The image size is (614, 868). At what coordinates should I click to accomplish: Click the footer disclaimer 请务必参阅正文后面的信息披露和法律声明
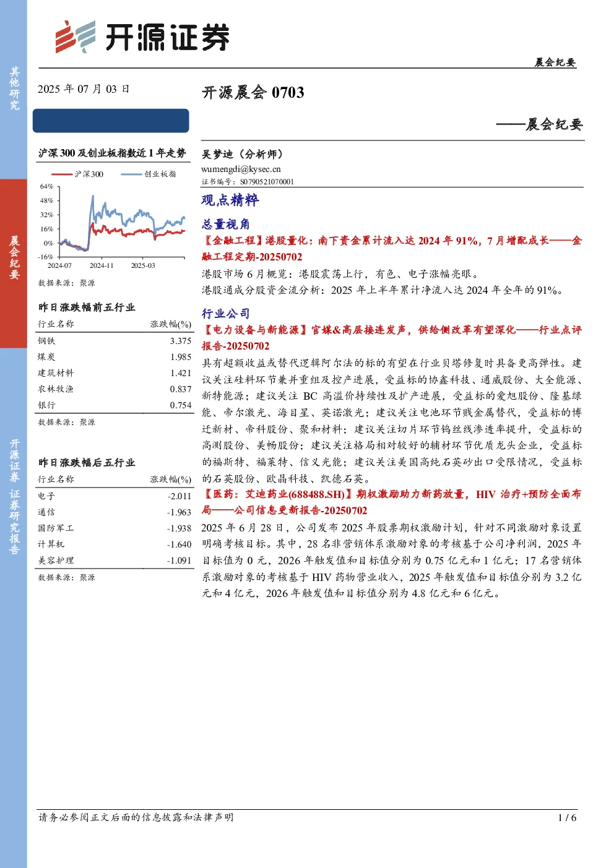[136, 818]
